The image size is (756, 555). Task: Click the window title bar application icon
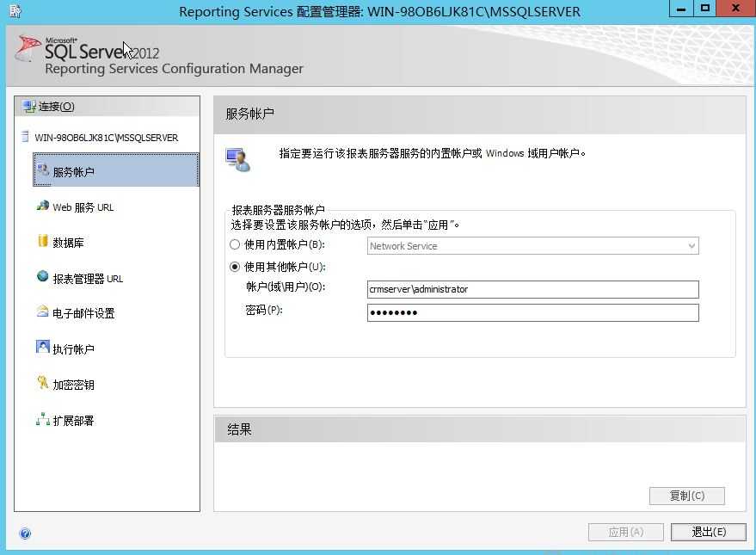15,10
